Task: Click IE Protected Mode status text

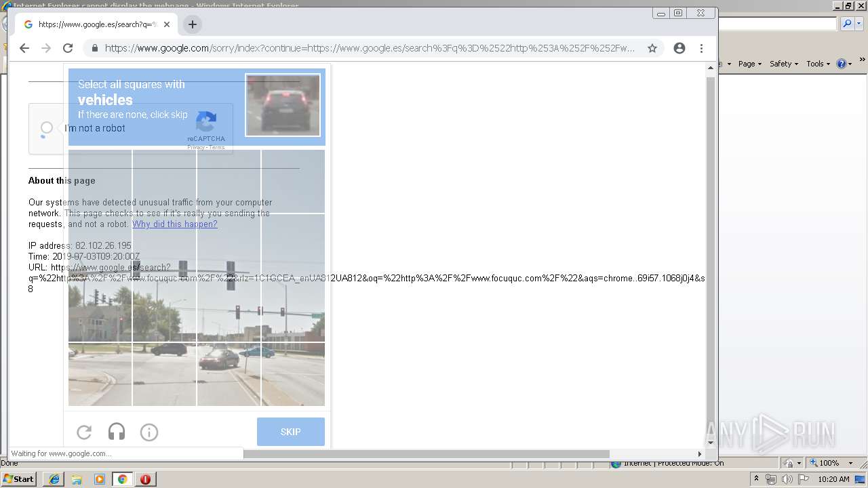Action: coord(674,463)
